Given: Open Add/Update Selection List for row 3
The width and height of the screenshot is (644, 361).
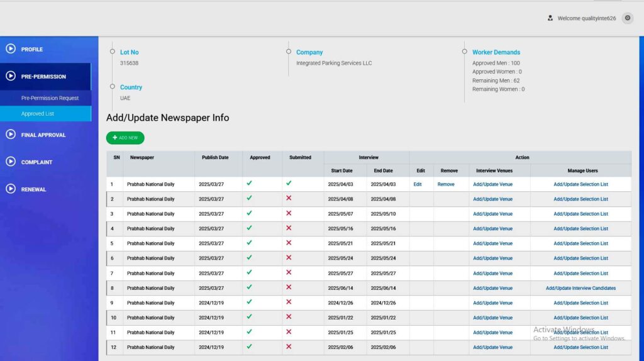Looking at the screenshot, I should tap(580, 214).
